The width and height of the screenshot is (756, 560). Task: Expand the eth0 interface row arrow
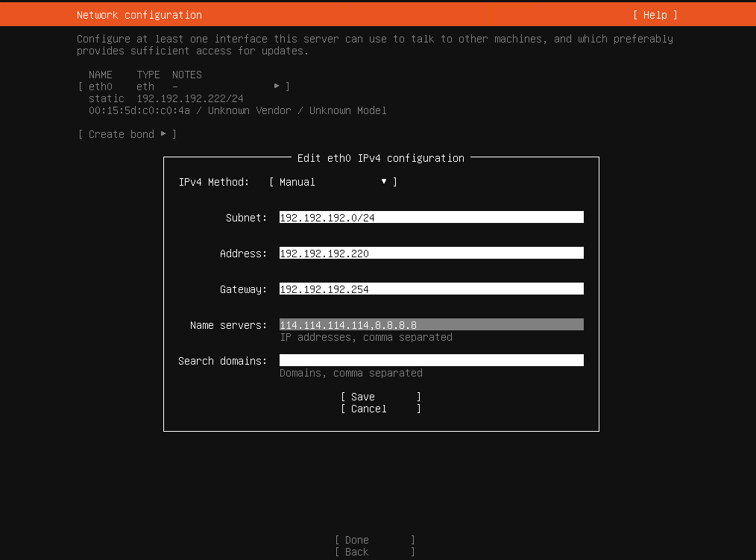tap(277, 86)
